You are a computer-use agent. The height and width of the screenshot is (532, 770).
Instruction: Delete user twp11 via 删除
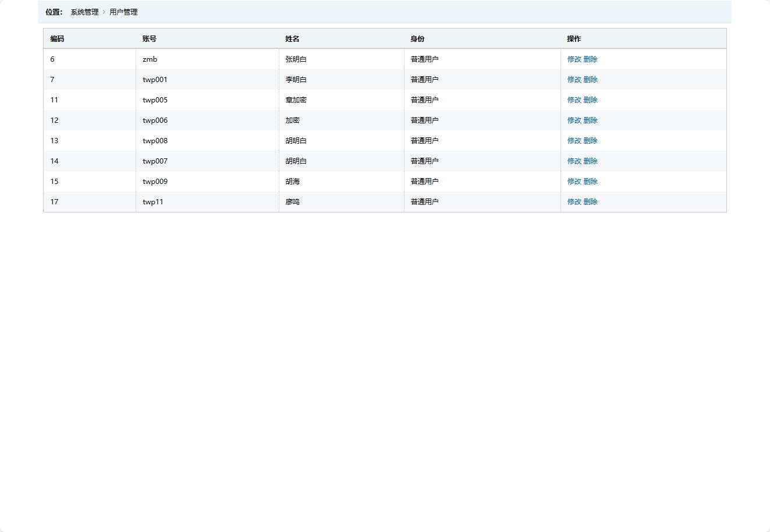590,202
